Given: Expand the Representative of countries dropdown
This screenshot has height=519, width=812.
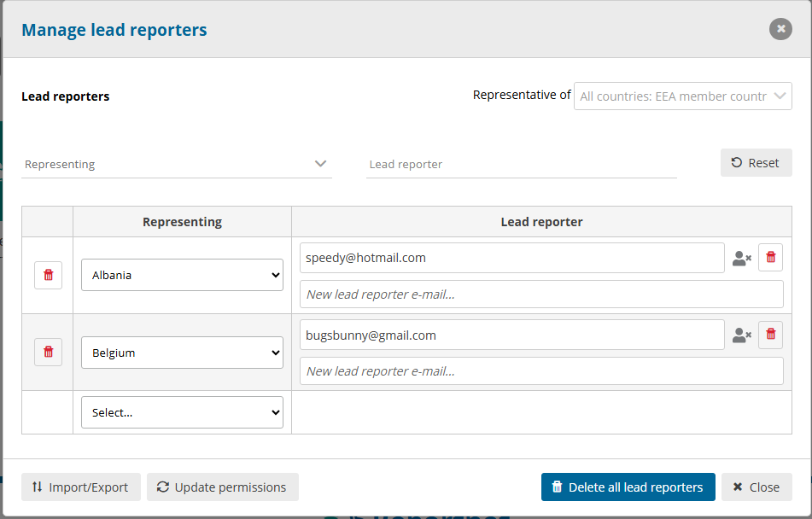Looking at the screenshot, I should tap(683, 96).
